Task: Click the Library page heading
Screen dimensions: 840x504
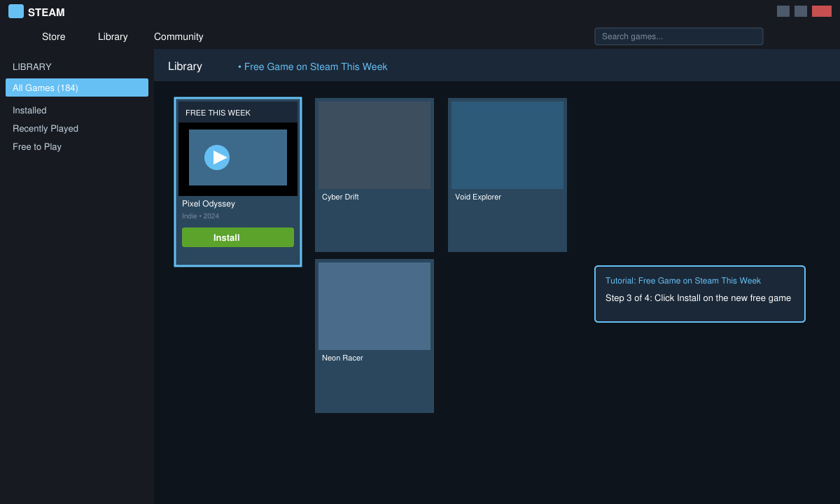Action: [x=185, y=66]
